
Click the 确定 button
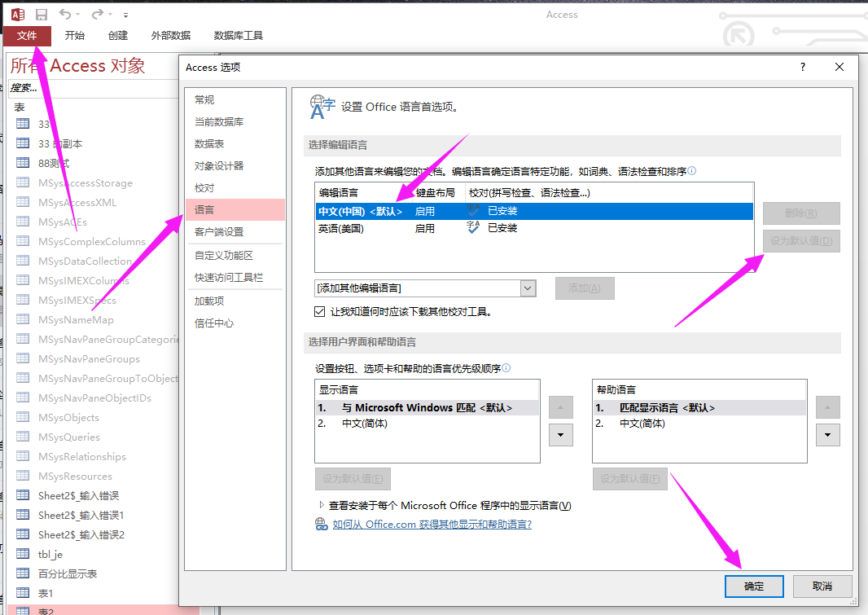pos(754,586)
